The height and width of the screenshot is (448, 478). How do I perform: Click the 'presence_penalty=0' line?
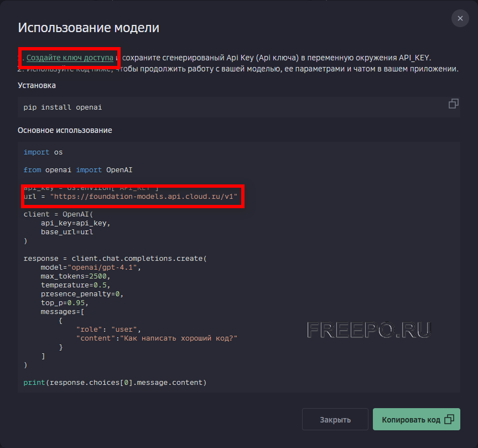[82, 294]
